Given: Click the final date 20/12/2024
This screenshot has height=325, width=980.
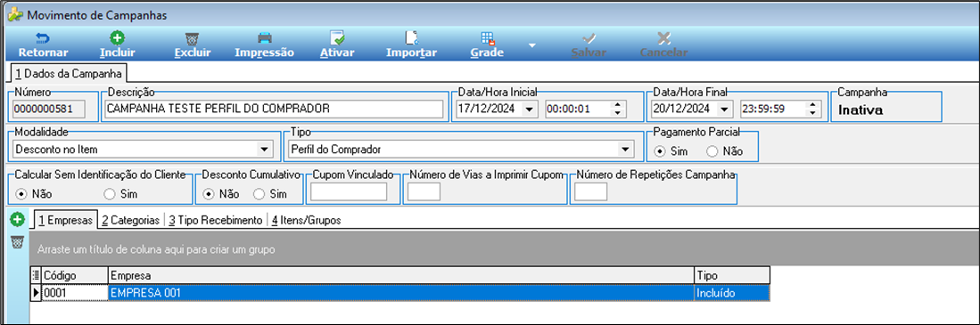Looking at the screenshot, I should tap(682, 109).
